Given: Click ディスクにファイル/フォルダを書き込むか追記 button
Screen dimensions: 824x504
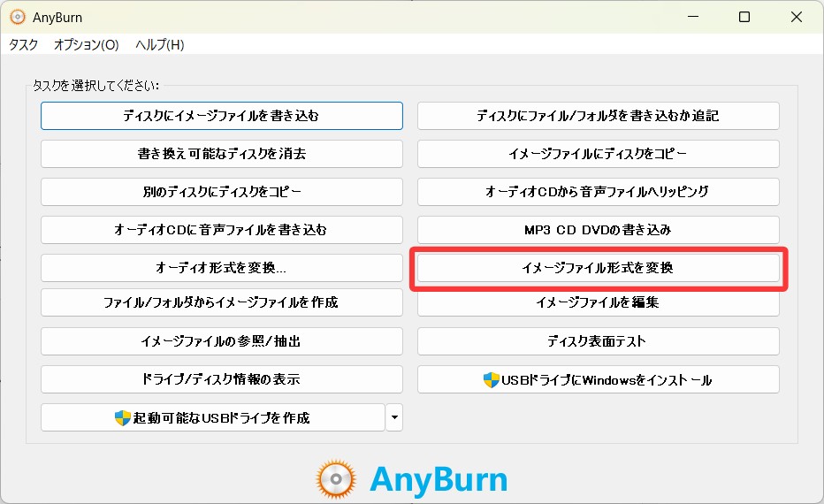Looking at the screenshot, I should pyautogui.click(x=598, y=116).
